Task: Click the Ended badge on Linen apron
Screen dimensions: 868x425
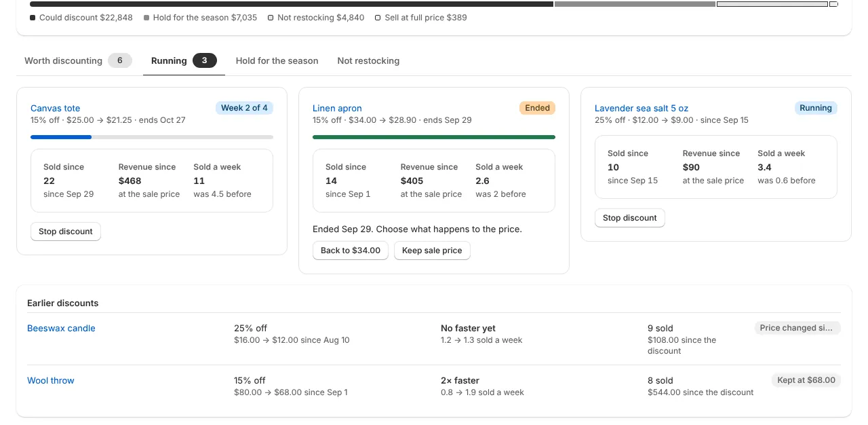Action: (x=537, y=108)
